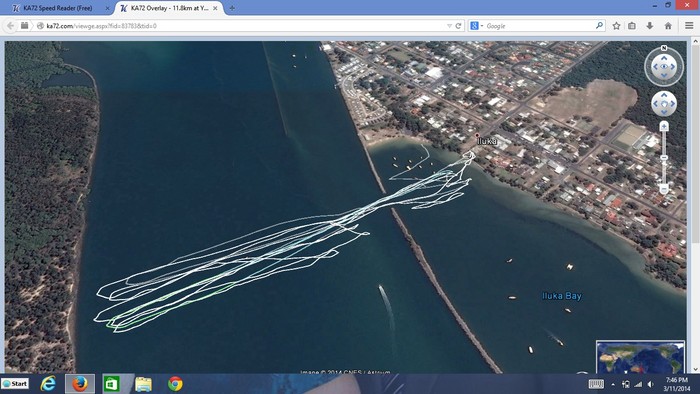Click the Firefox bookmark star icon

(x=616, y=26)
